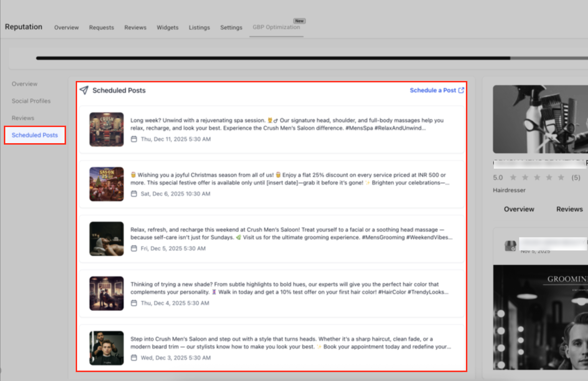Viewport: 588px width, 381px height.
Task: Click the 'Wishing you a joyful Christmas' post text
Action: [290, 179]
